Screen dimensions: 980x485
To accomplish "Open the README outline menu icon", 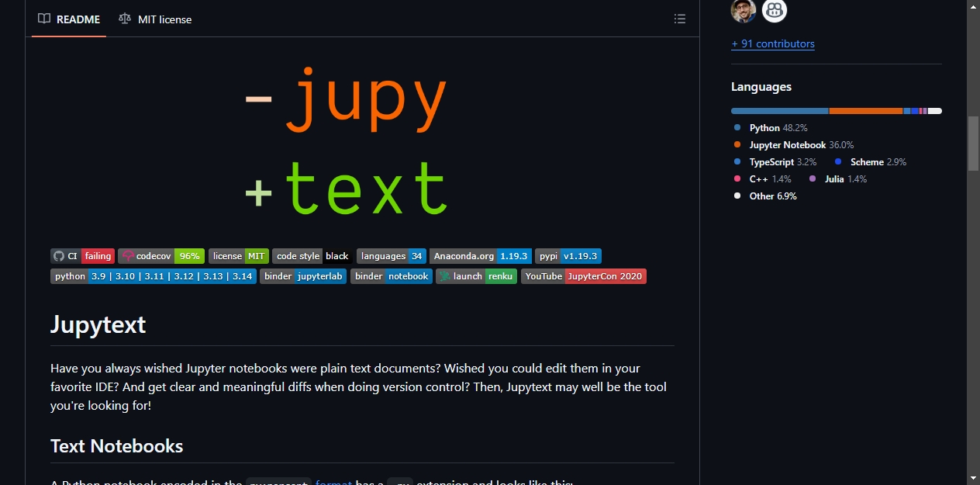I will pos(680,19).
